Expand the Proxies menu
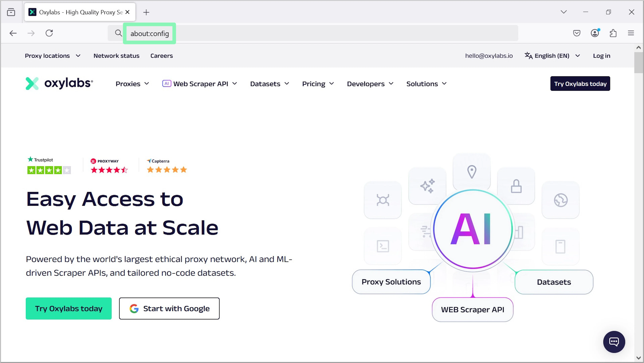The image size is (644, 363). (132, 84)
